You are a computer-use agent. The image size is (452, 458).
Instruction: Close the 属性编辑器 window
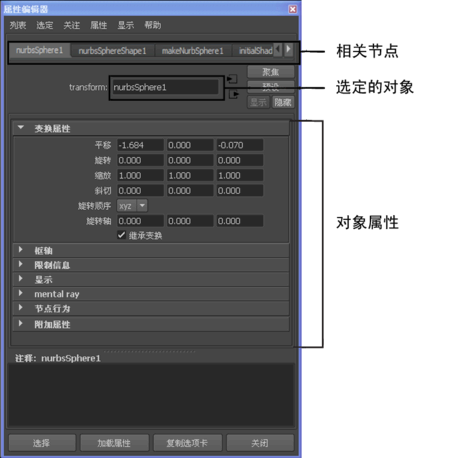point(292,9)
